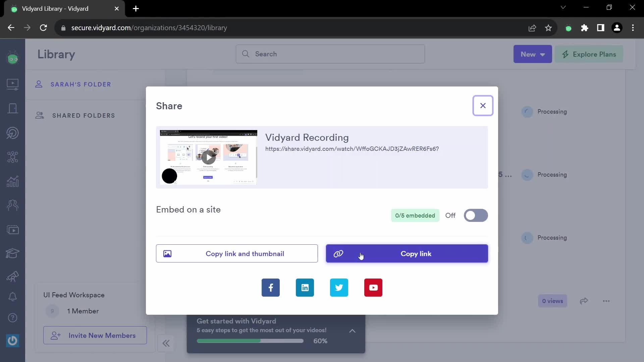Image resolution: width=644 pixels, height=362 pixels.
Task: Share video to LinkedIn
Action: (x=305, y=288)
